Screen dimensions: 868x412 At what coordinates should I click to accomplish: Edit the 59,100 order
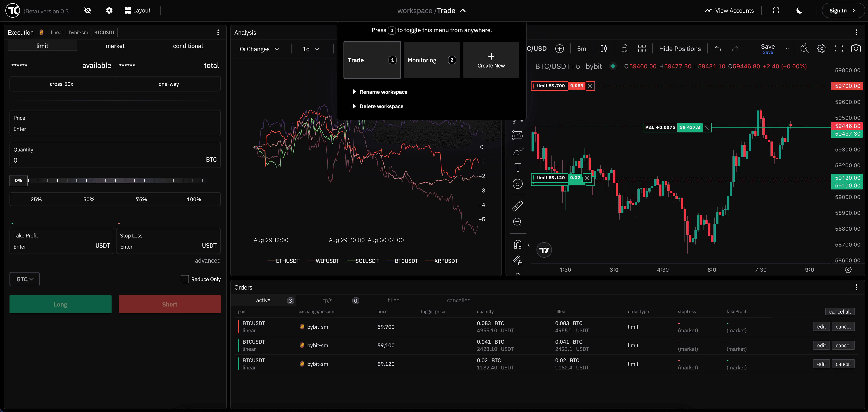coord(821,345)
